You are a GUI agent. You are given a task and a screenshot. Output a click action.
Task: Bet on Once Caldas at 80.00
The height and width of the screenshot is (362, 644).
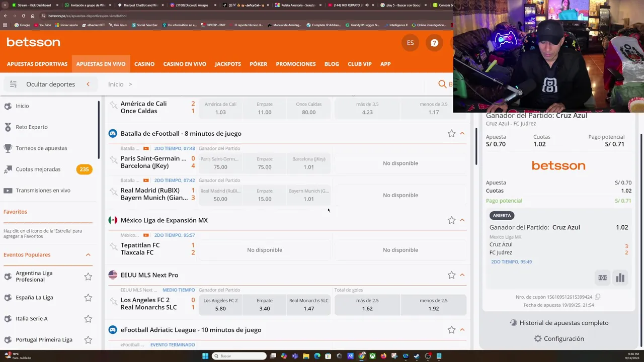tap(309, 108)
